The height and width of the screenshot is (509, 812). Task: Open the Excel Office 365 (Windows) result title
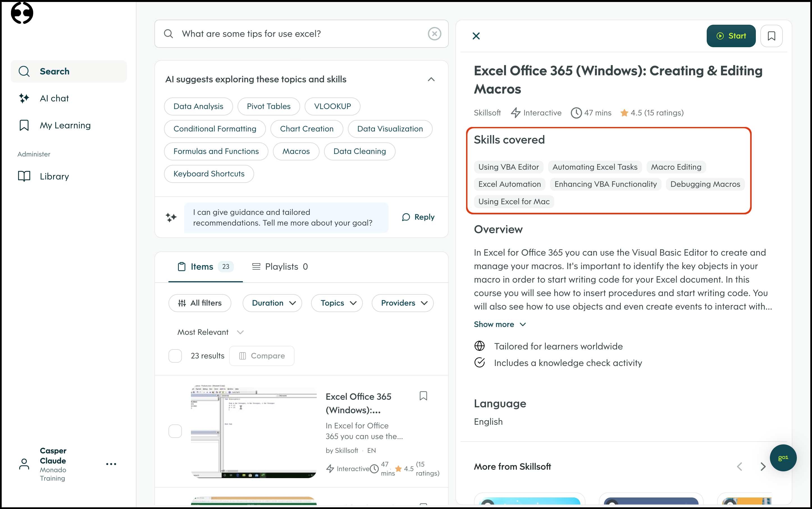click(358, 403)
